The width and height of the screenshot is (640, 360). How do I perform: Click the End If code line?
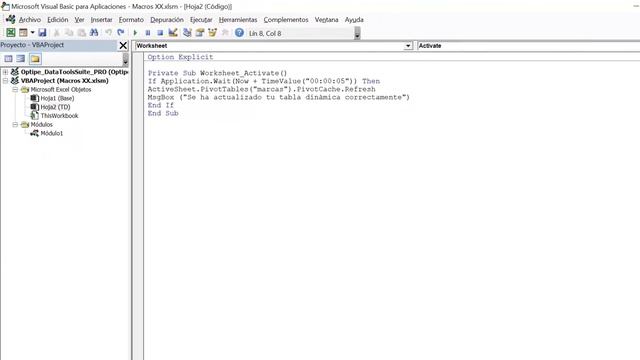[161, 105]
